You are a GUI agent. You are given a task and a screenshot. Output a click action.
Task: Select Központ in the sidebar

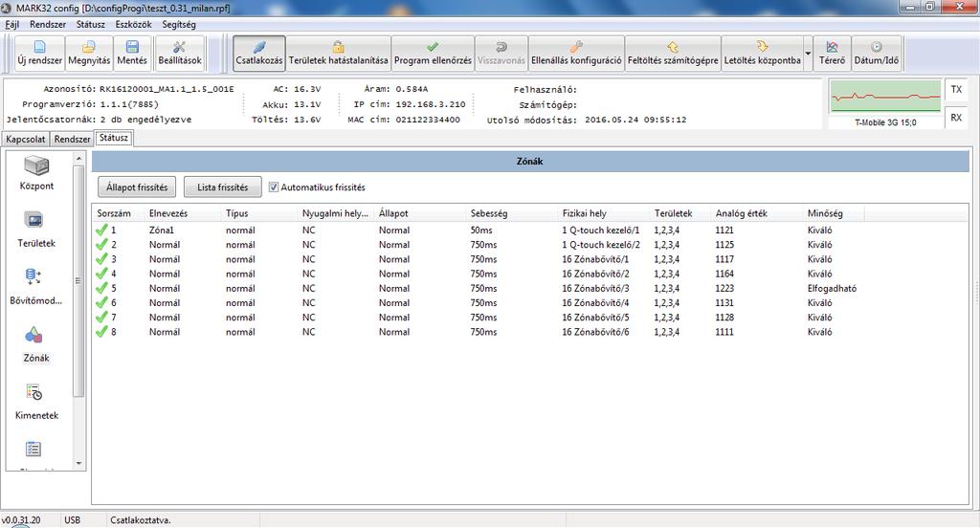coord(36,173)
